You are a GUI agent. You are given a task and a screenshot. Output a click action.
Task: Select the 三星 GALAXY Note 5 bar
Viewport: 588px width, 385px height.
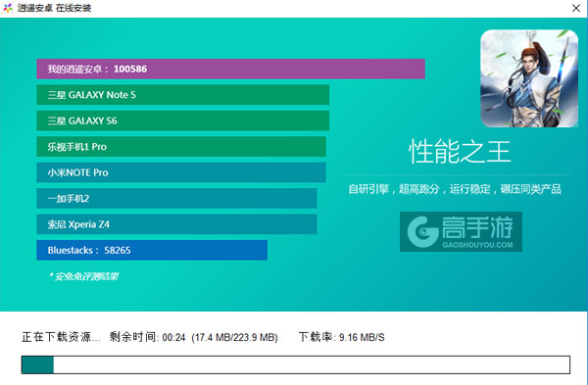coord(182,95)
